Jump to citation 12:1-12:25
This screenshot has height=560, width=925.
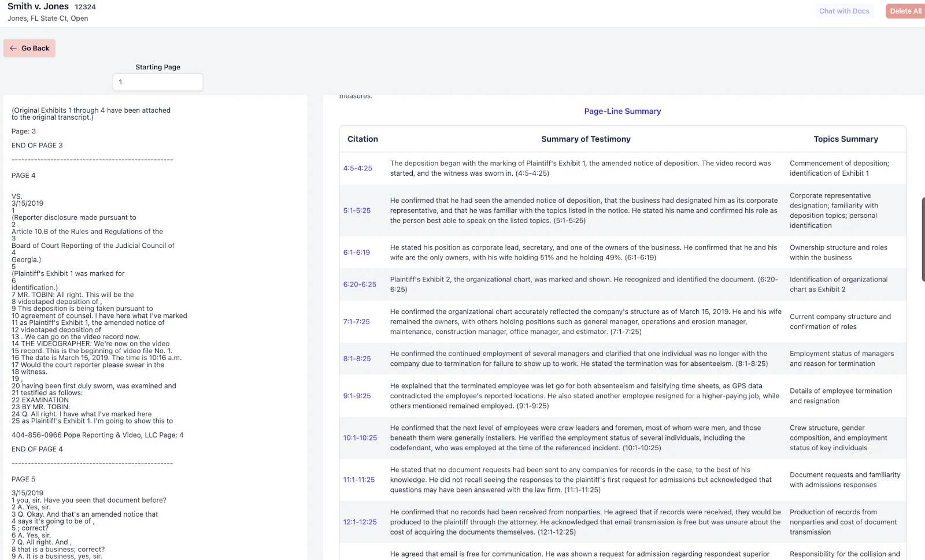pyautogui.click(x=360, y=522)
